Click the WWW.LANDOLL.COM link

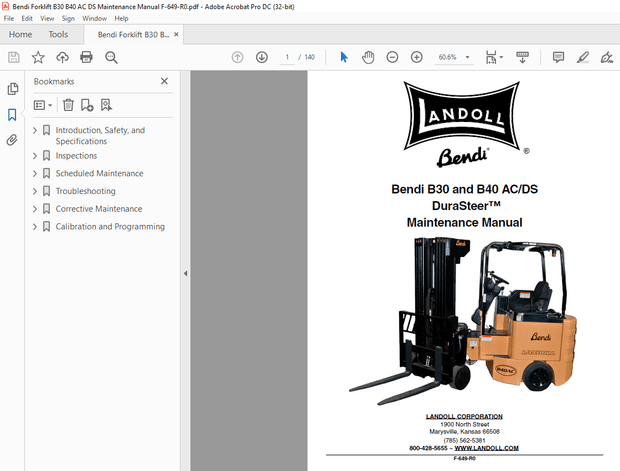[x=486, y=448]
